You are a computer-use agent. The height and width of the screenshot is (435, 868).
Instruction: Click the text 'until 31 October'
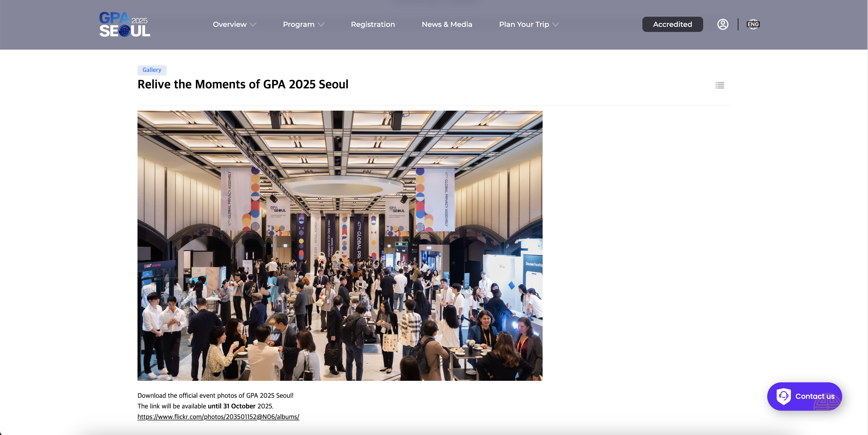point(231,406)
